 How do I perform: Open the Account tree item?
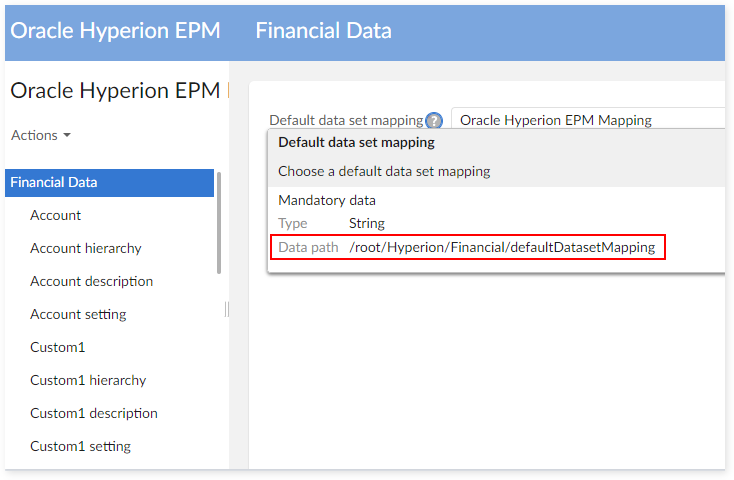56,215
